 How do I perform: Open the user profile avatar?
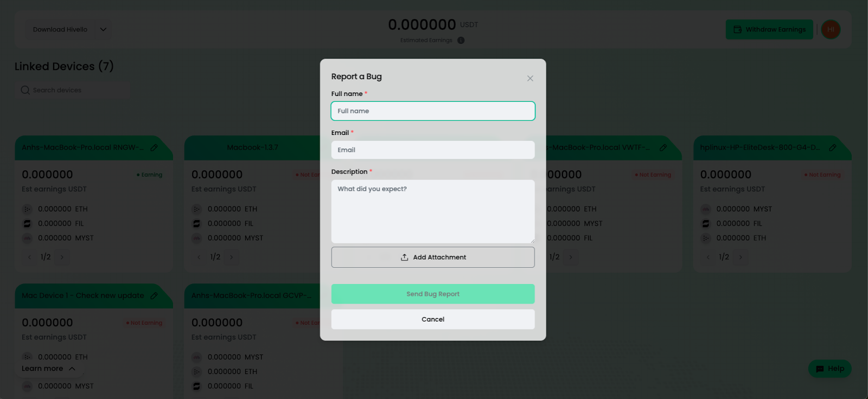(x=831, y=29)
